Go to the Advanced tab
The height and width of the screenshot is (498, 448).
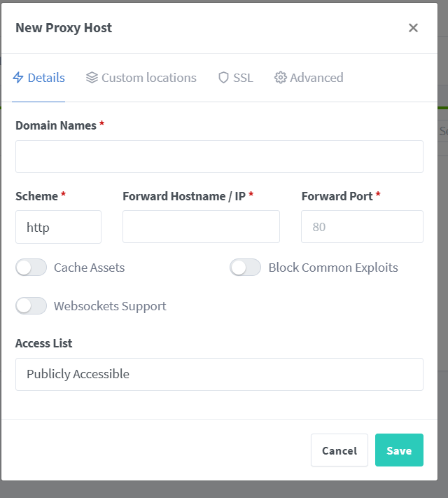click(x=309, y=78)
